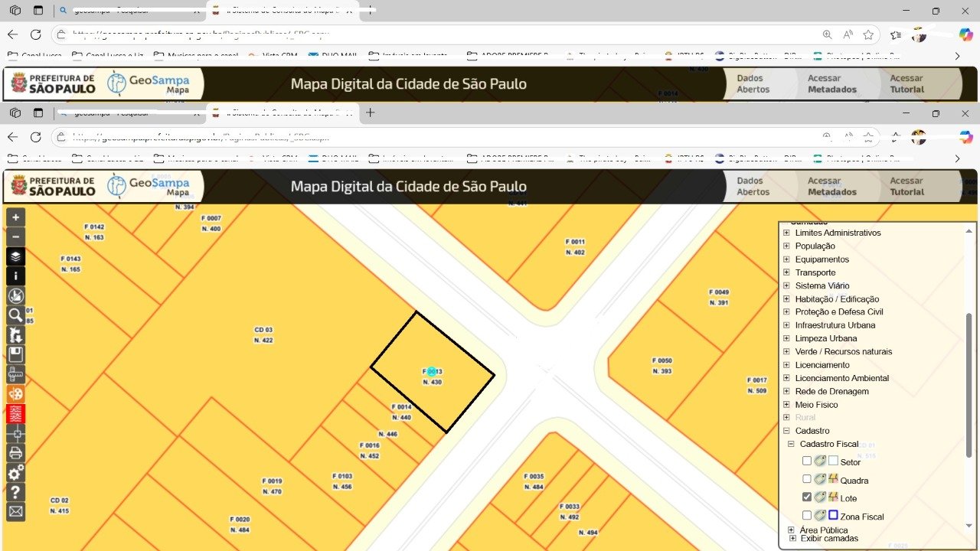This screenshot has width=980, height=551.
Task: Click the floppy disk save icon
Action: click(x=15, y=354)
